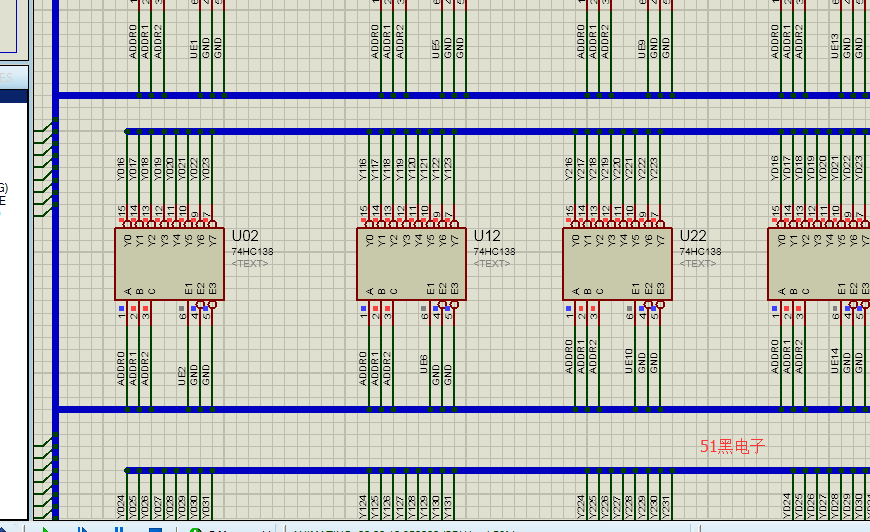Click the A pin name inside U12

pos(370,291)
